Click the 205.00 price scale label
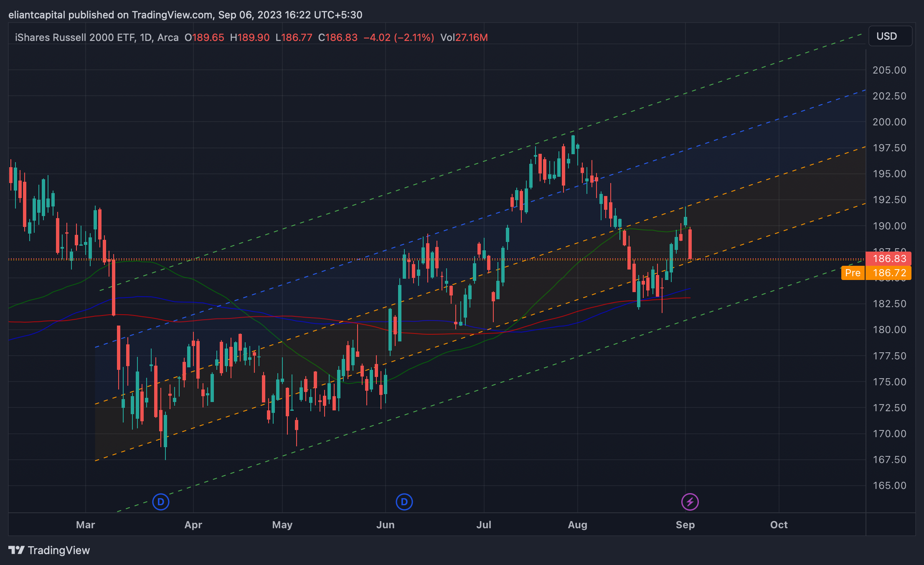Viewport: 924px width, 565px height. point(889,70)
